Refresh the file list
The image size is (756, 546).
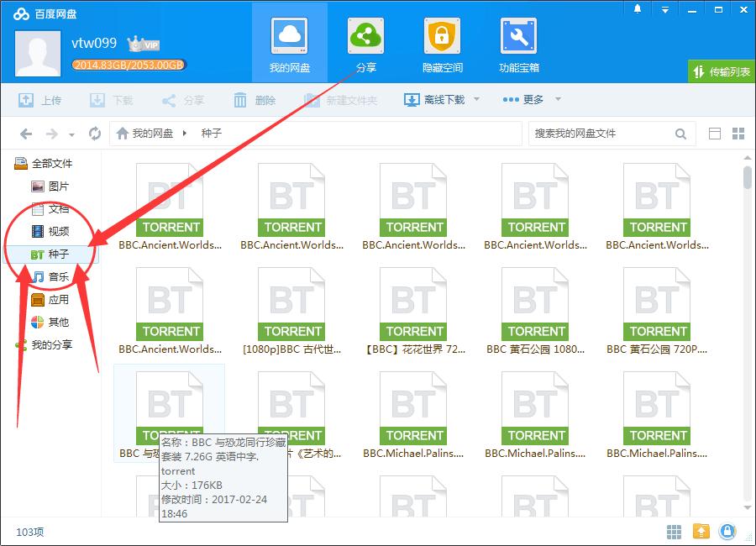95,134
